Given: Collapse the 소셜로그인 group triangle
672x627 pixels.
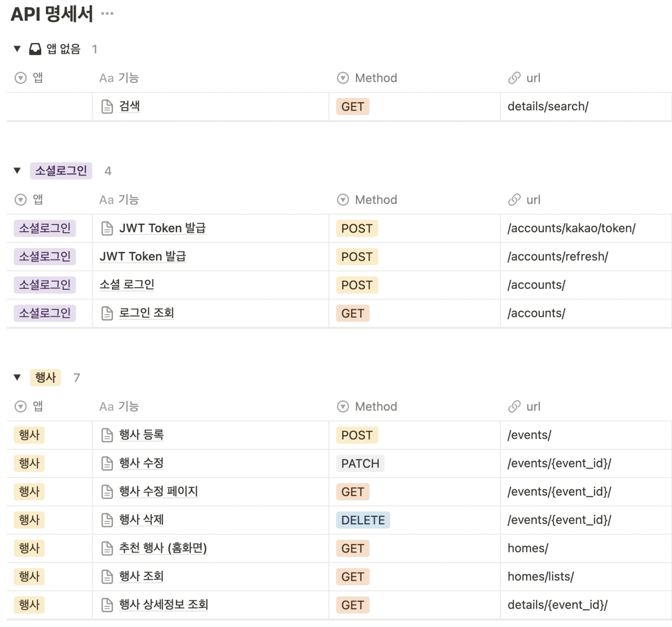Looking at the screenshot, I should [17, 171].
